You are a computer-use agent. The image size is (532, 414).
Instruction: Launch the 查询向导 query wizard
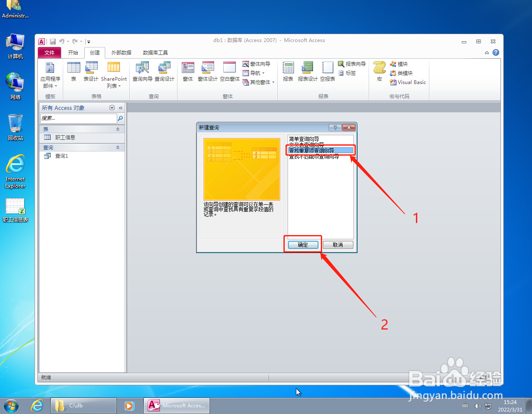coord(142,72)
